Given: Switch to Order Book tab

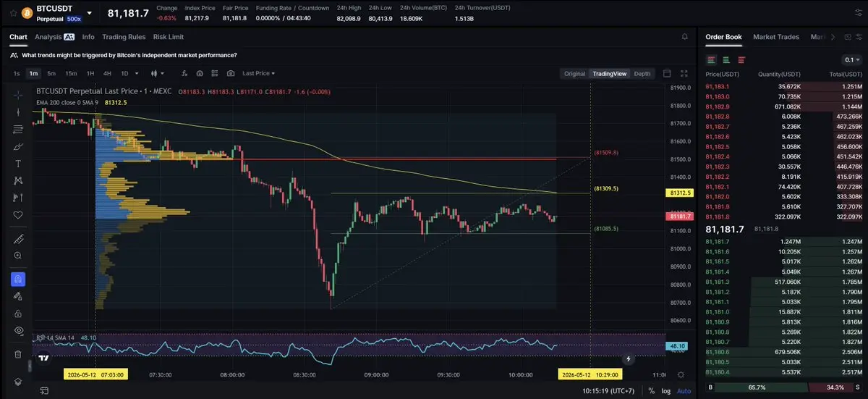Looking at the screenshot, I should click(723, 36).
